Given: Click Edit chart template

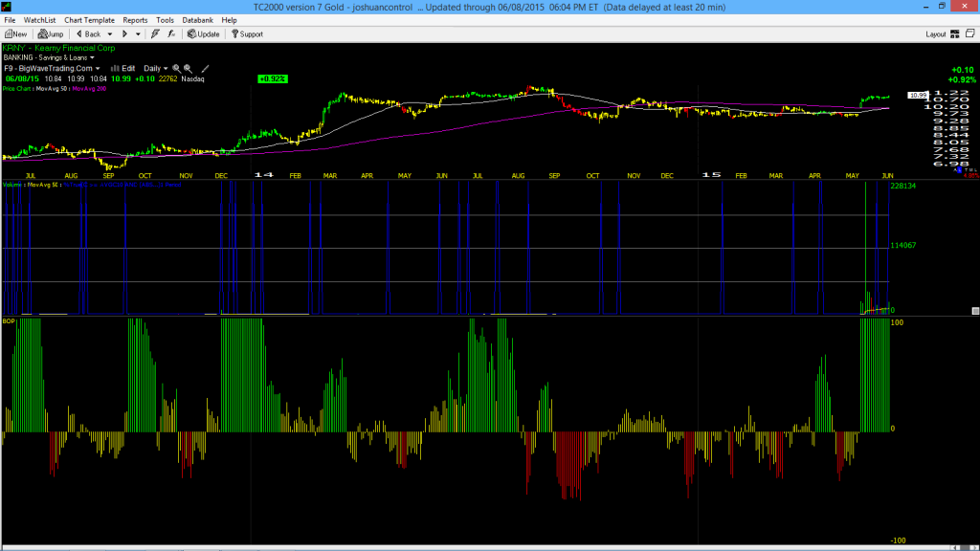Looking at the screenshot, I should (123, 69).
